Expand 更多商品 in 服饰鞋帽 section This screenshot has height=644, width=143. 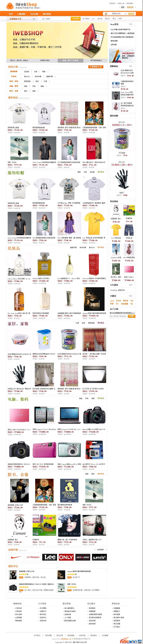[101, 172]
